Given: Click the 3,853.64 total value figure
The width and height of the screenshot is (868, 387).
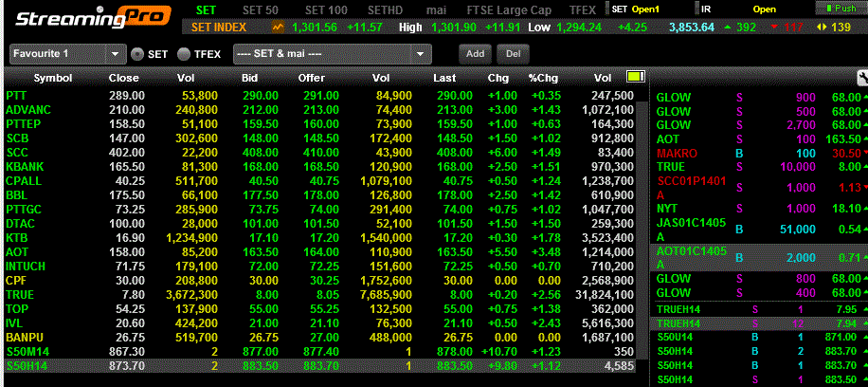Looking at the screenshot, I should [x=692, y=27].
